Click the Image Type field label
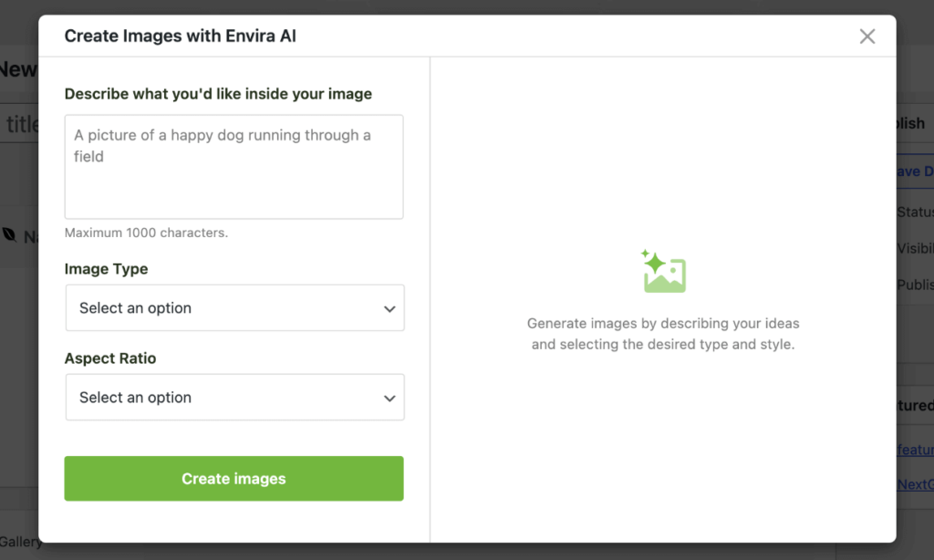The width and height of the screenshot is (934, 560). 106,269
